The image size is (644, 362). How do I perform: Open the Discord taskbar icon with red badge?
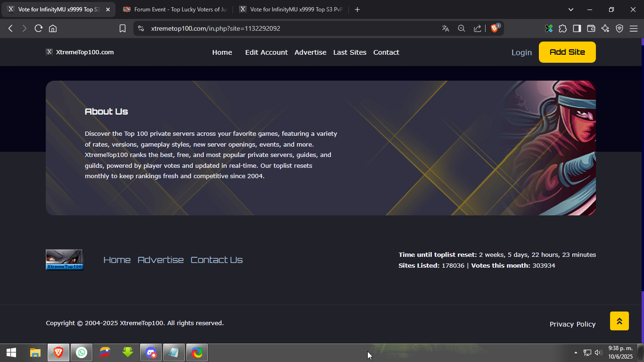coord(151,353)
